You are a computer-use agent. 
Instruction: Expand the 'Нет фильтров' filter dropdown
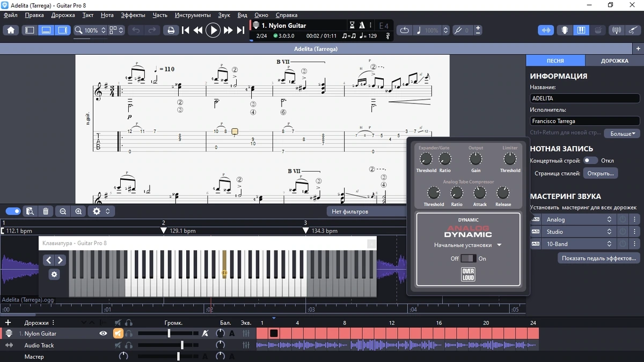(367, 211)
